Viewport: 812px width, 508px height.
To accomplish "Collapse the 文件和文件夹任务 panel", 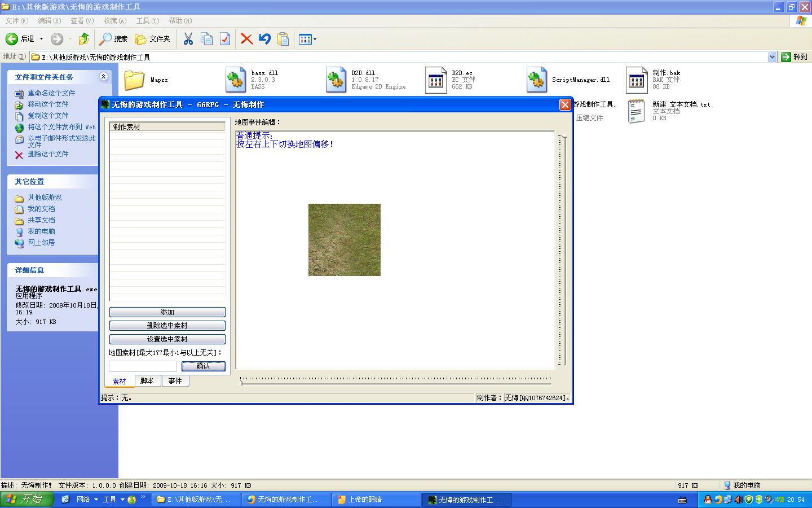I will tap(103, 77).
